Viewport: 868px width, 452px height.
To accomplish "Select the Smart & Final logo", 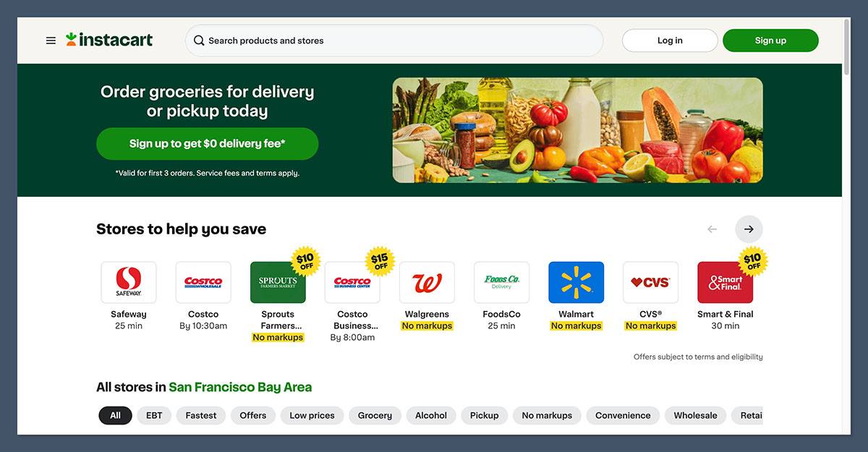I will coord(725,282).
